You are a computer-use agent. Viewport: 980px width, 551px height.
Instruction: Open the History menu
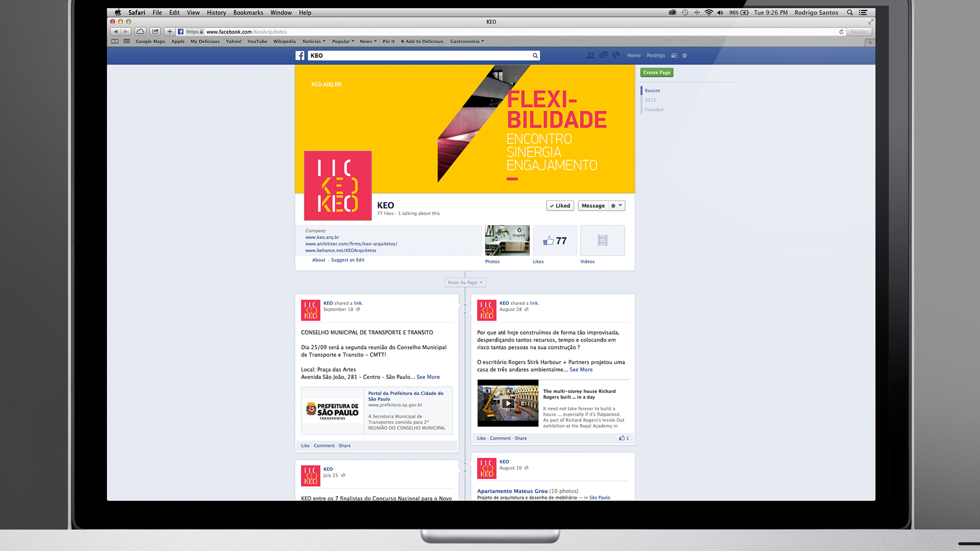pos(216,12)
